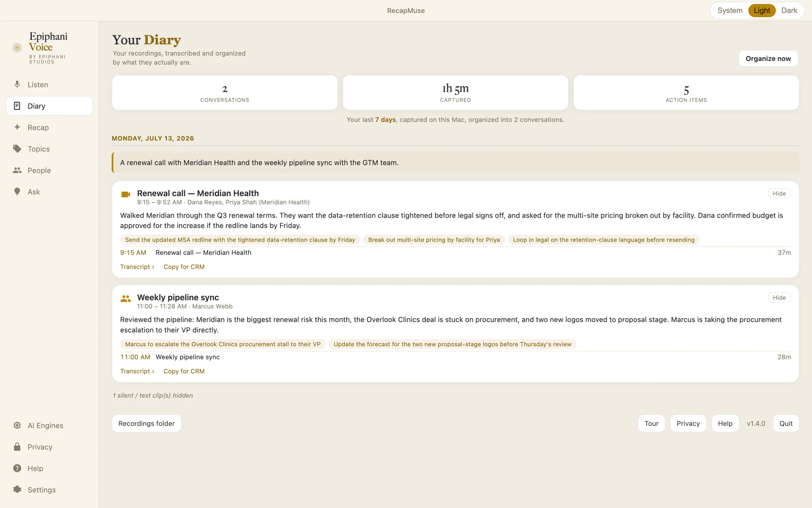Quit the app via Quit button
Image resolution: width=812 pixels, height=508 pixels.
[x=786, y=423]
